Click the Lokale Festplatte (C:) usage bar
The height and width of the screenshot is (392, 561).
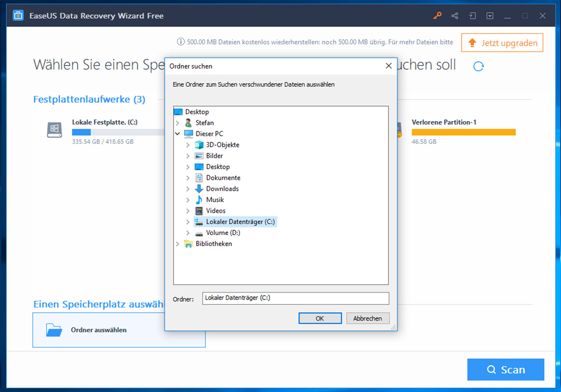119,132
